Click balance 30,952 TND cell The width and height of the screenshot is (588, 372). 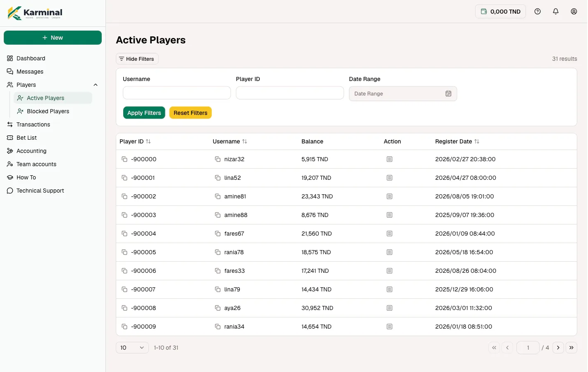tap(317, 308)
